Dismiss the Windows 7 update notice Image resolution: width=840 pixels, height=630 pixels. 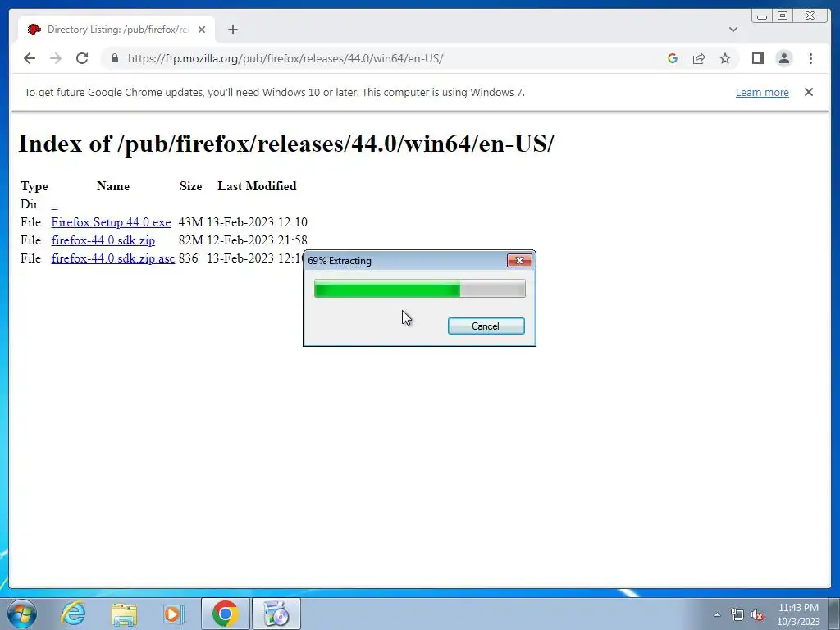pyautogui.click(x=809, y=92)
